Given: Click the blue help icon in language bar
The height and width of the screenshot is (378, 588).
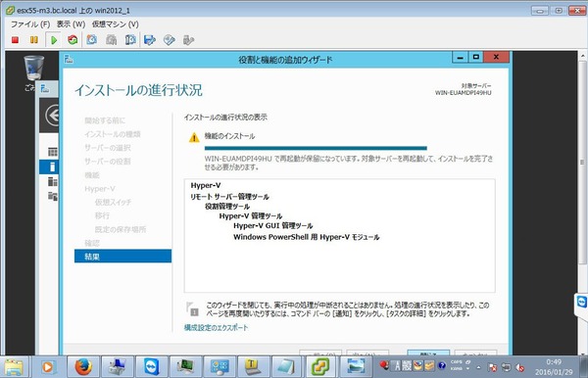Looking at the screenshot, I should (x=441, y=365).
